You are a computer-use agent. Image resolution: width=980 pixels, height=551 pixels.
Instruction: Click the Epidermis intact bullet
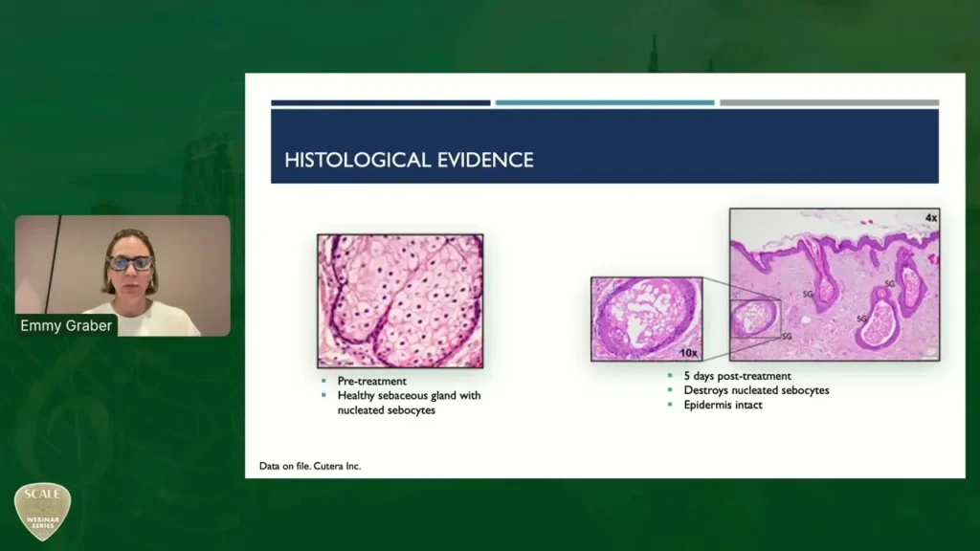click(723, 405)
